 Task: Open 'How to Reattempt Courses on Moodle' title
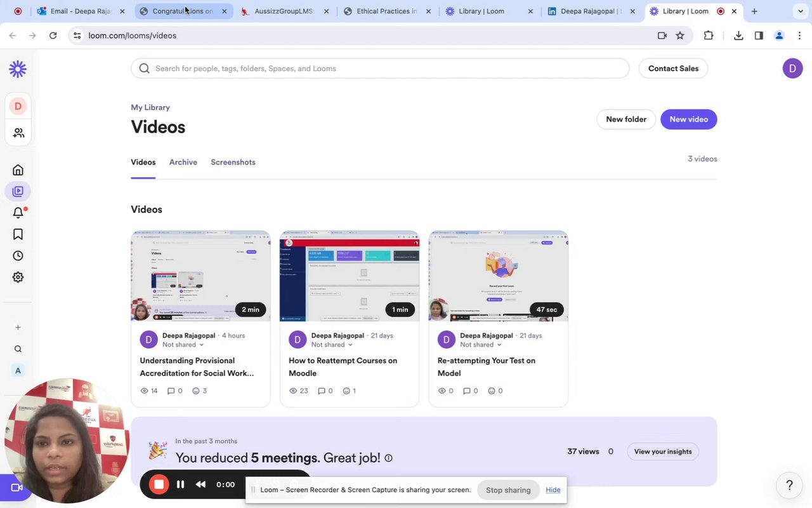343,367
